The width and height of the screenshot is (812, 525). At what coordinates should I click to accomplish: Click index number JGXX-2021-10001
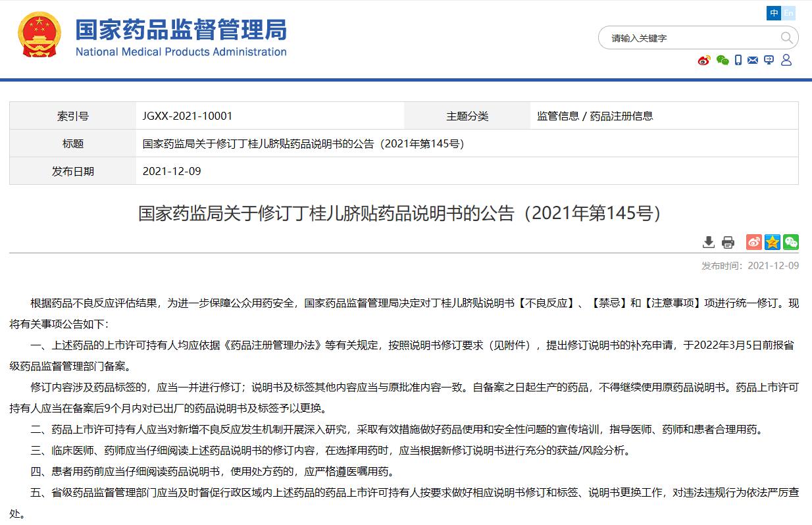click(x=188, y=116)
